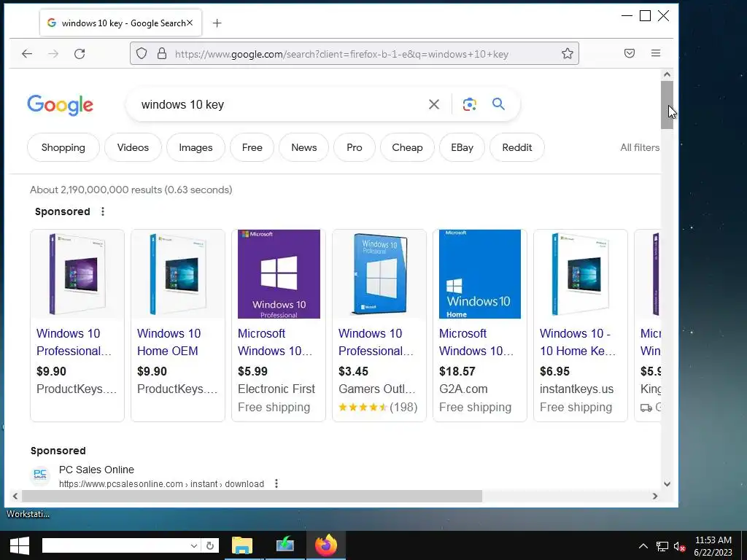Click the 4.5-star rating with (198) reviews
Screen dimensions: 747x560
click(379, 407)
